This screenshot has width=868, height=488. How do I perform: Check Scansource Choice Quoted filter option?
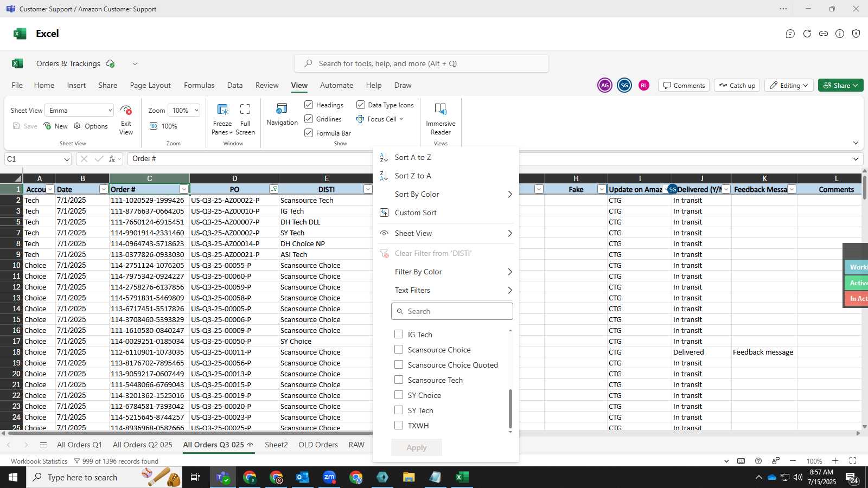click(x=399, y=364)
